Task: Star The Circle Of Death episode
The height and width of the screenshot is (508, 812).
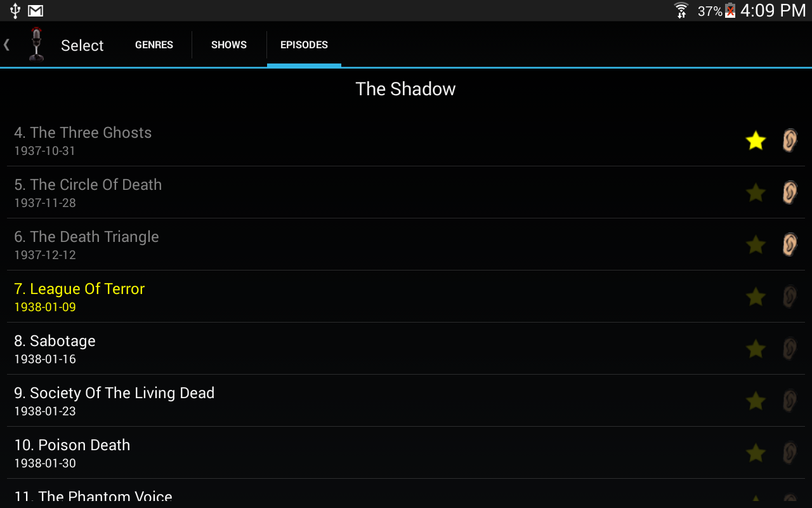Action: point(756,192)
